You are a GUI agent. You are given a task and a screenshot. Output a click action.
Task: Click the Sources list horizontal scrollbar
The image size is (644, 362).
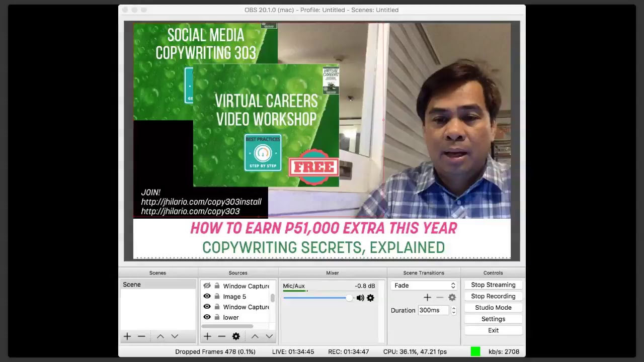pyautogui.click(x=227, y=326)
